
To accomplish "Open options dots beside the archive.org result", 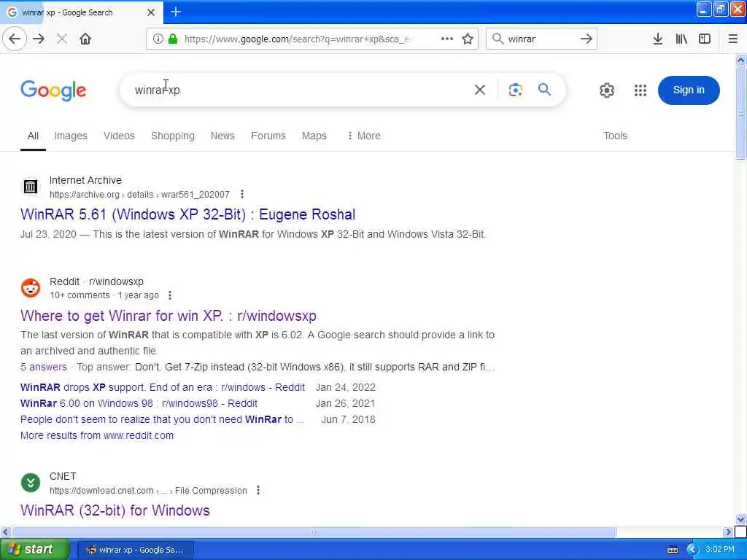I will [x=242, y=194].
